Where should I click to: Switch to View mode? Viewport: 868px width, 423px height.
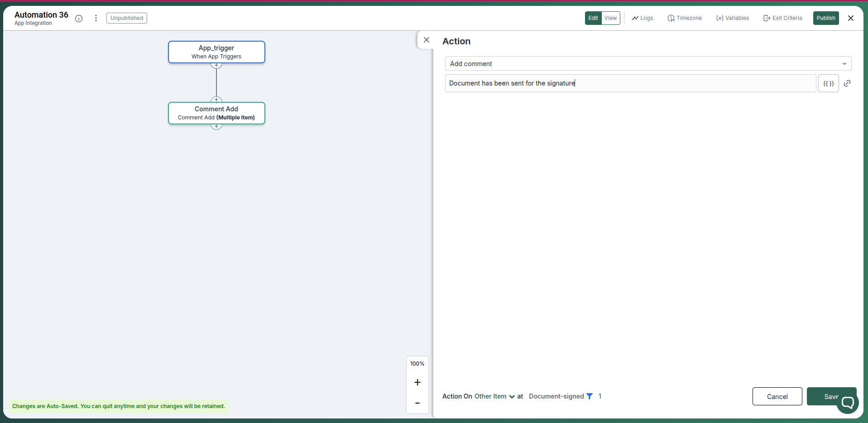coord(611,18)
